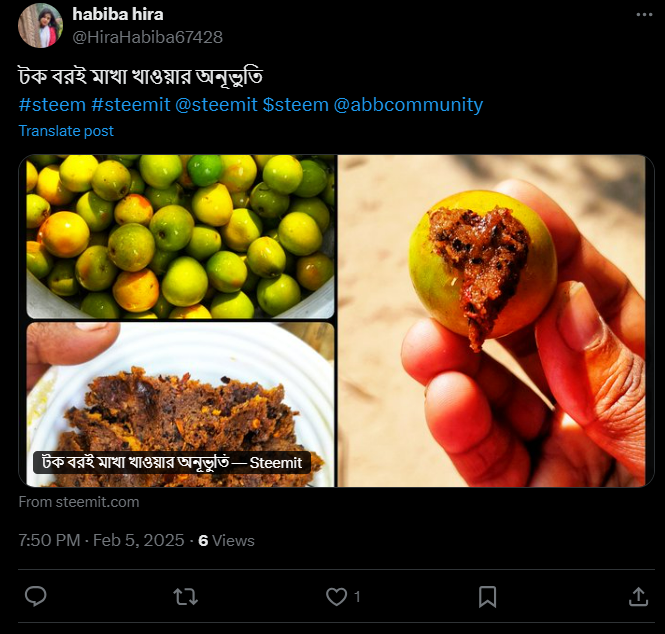
Task: Repost this tweet using retweet icon
Action: tap(185, 596)
